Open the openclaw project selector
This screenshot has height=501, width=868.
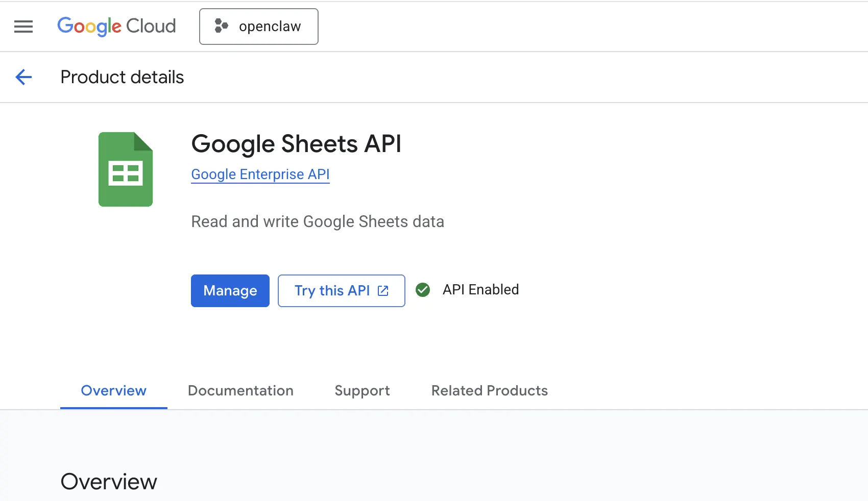point(259,27)
